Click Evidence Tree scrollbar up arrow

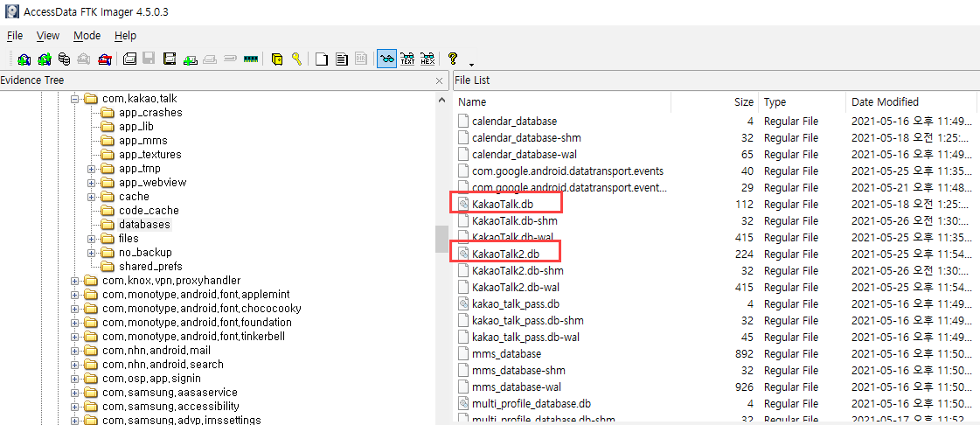(442, 100)
